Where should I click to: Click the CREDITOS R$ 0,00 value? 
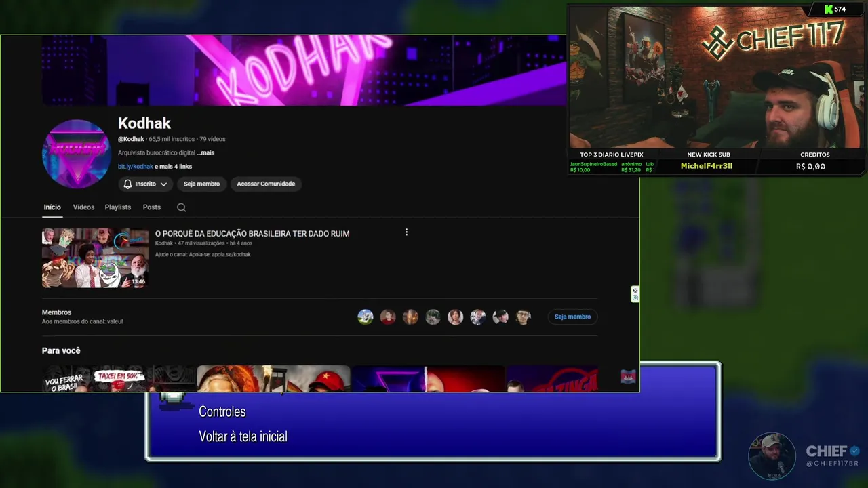tap(810, 166)
